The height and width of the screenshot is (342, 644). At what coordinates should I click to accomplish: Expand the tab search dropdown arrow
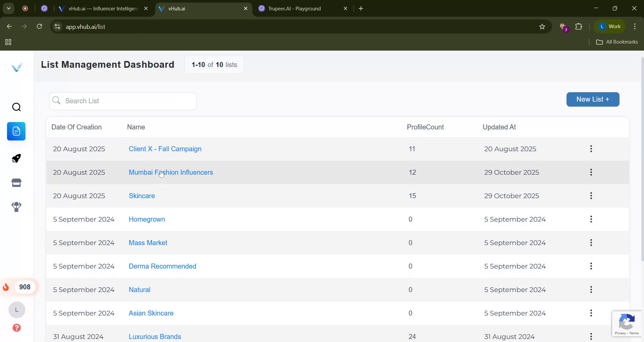[9, 8]
